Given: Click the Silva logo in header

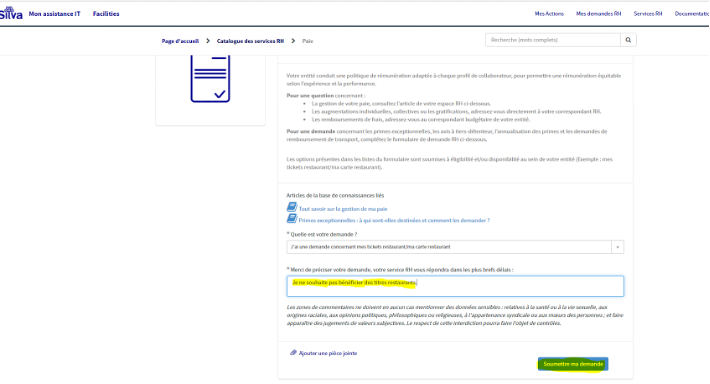Looking at the screenshot, I should point(11,13).
